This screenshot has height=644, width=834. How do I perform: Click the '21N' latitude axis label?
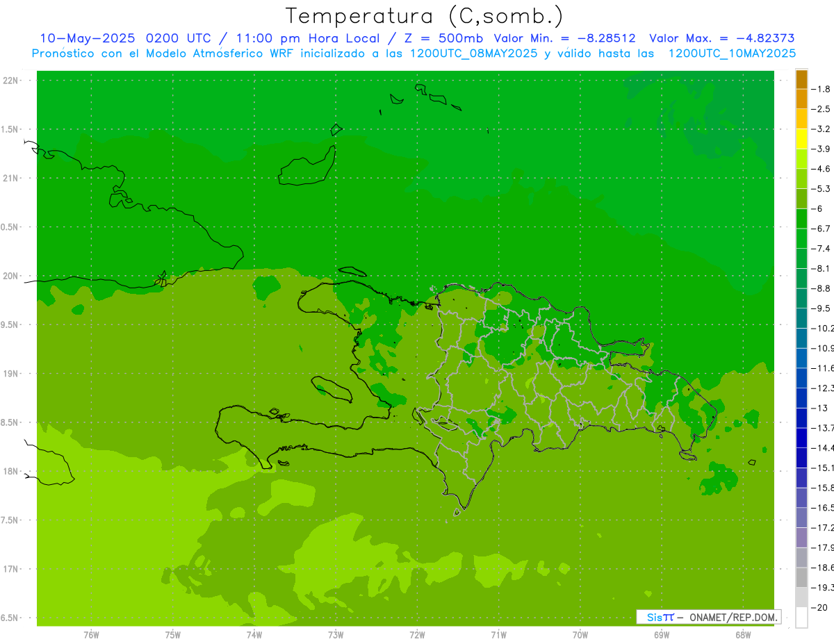click(x=11, y=179)
